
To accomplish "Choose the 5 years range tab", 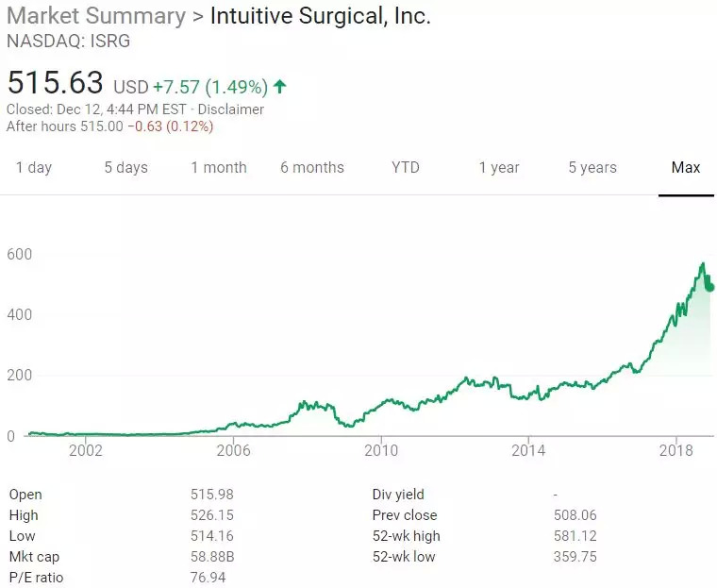I will click(x=592, y=168).
